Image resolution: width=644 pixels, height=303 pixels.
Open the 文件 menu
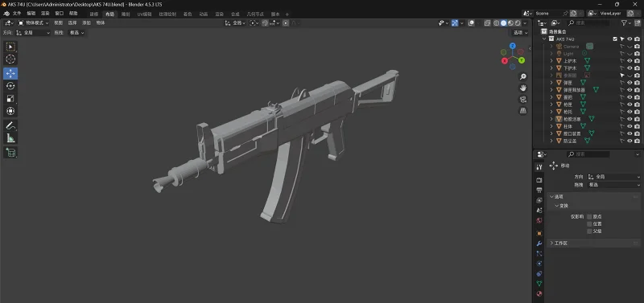pyautogui.click(x=17, y=14)
